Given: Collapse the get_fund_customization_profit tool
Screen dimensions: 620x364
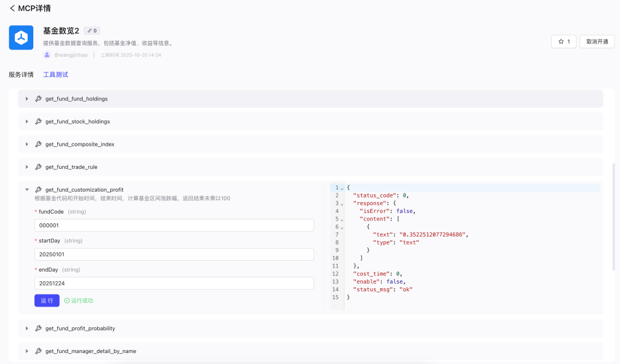Looking at the screenshot, I should (27, 189).
